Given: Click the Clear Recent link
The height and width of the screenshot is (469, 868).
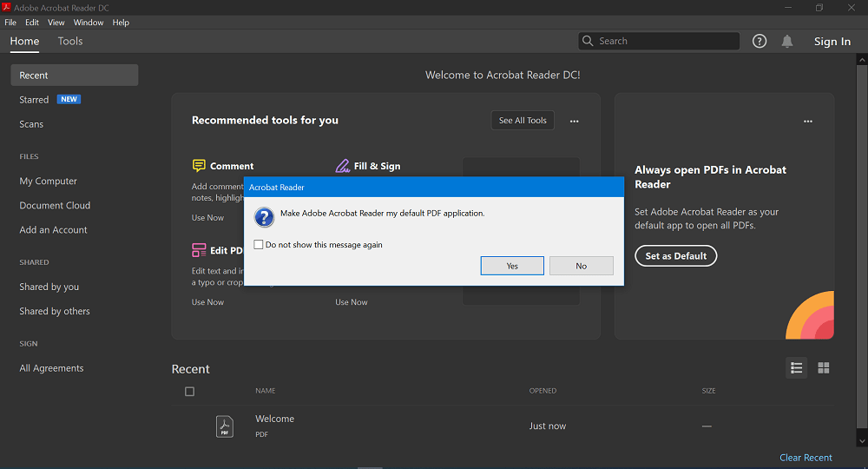Looking at the screenshot, I should pos(806,458).
